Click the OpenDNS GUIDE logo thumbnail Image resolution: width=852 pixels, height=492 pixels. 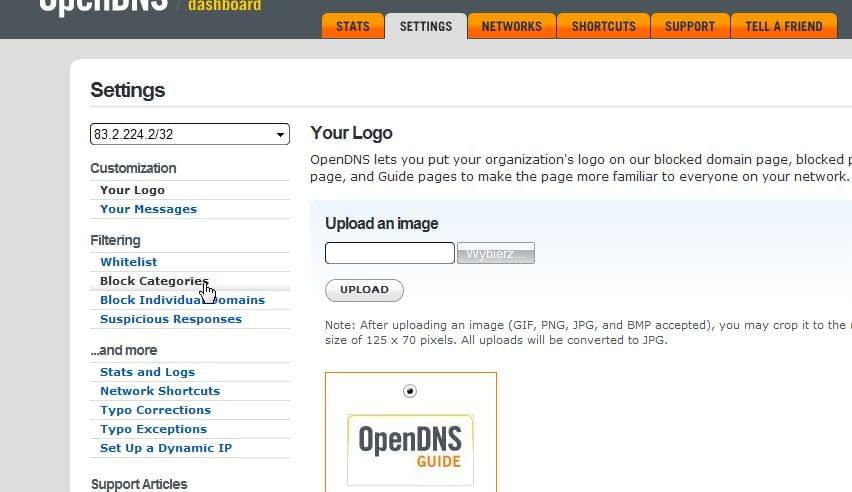coord(410,450)
